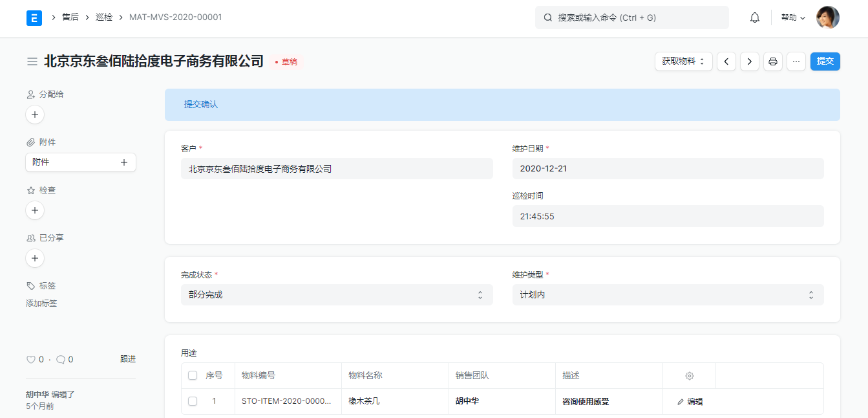Click the 客户 customer field

coord(337,169)
